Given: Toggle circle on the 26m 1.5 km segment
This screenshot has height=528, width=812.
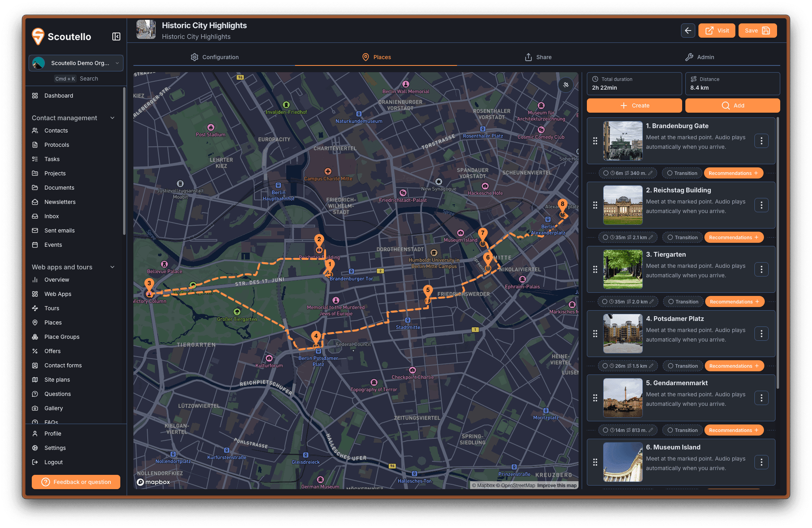Looking at the screenshot, I should pos(605,366).
